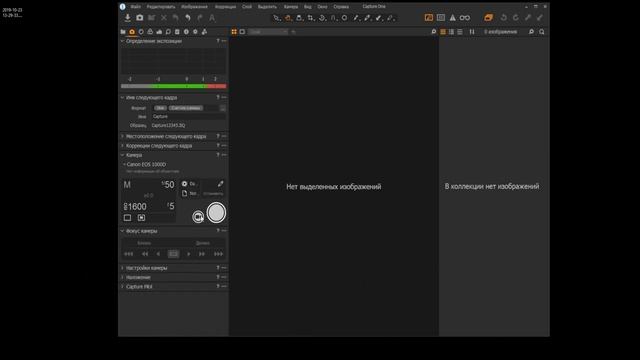This screenshot has width=640, height=360.
Task: Open the Output gear tool tab
Action: [195, 32]
